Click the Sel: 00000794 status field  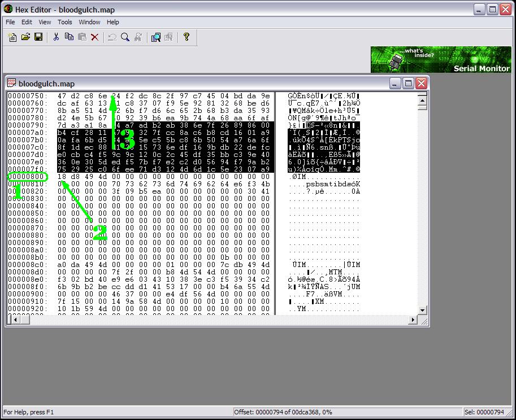484,412
